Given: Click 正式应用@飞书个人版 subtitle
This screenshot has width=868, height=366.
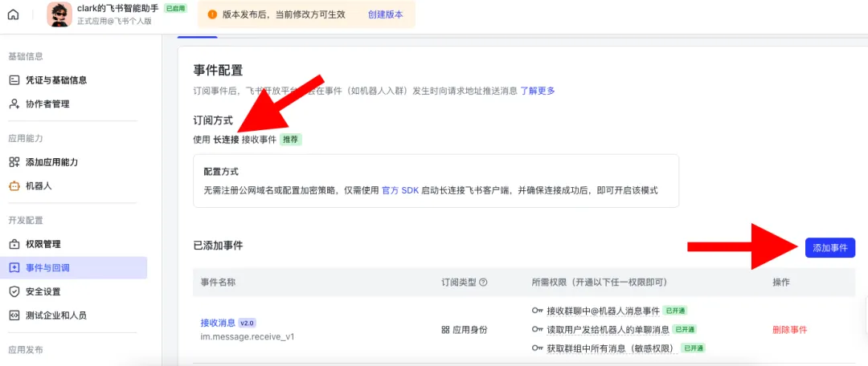Looking at the screenshot, I should pyautogui.click(x=114, y=21).
